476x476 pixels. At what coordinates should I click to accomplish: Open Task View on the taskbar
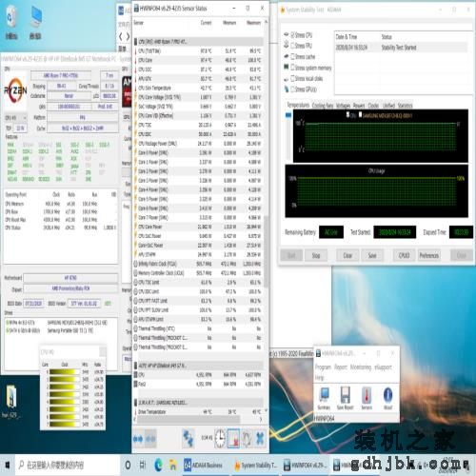pos(143,466)
